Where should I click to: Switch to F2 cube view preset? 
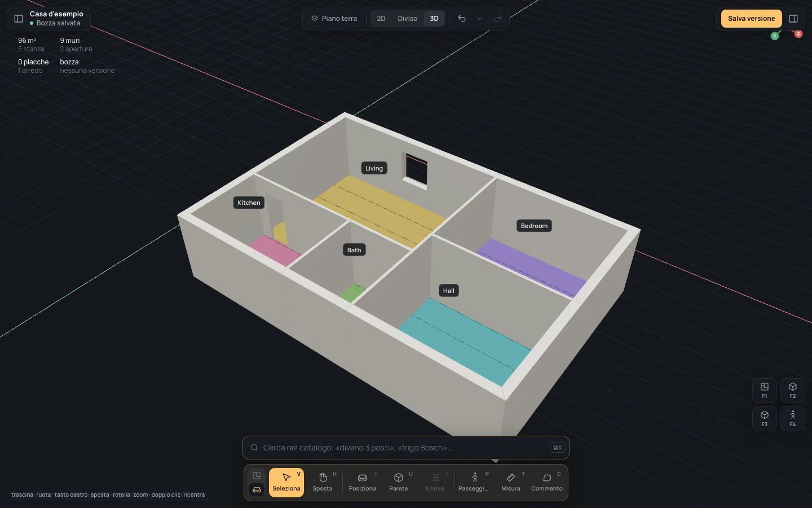(793, 391)
